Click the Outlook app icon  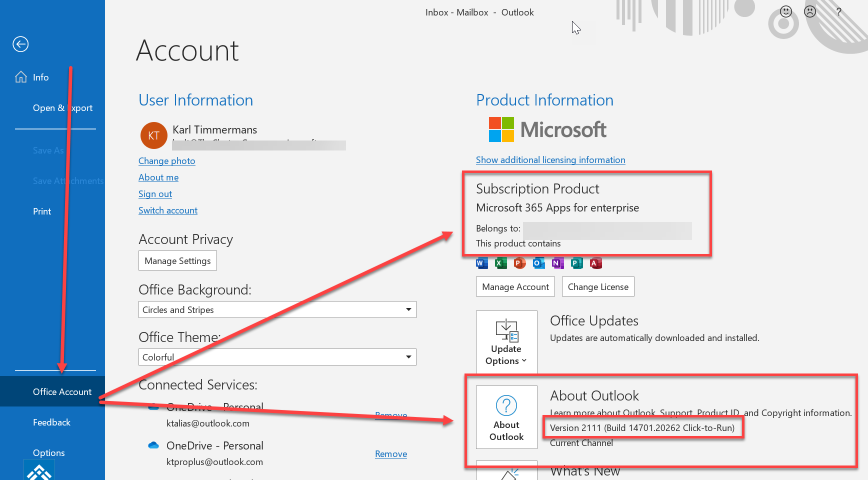[x=538, y=263]
